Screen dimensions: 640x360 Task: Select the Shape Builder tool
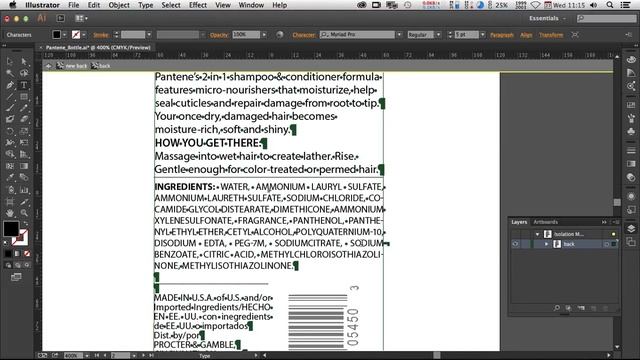coord(9,154)
